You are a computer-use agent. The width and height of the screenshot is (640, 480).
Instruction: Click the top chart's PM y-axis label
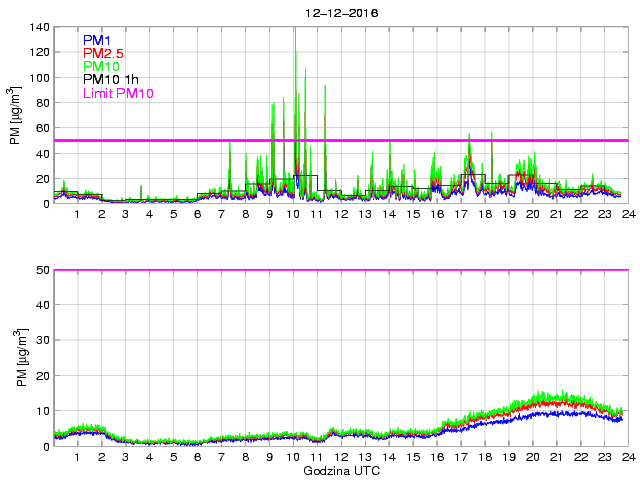coord(16,115)
